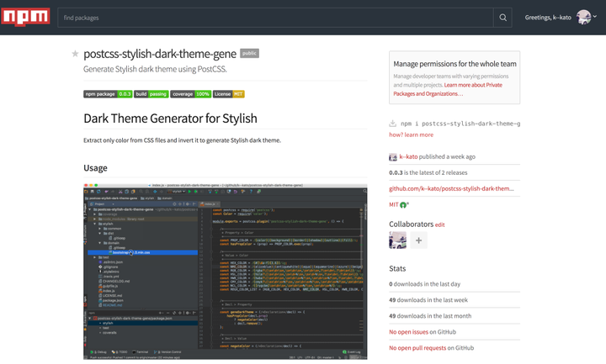Viewport: 606px width, 364px height.
Task: Open the Usage IDE screenshot image
Action: click(225, 271)
